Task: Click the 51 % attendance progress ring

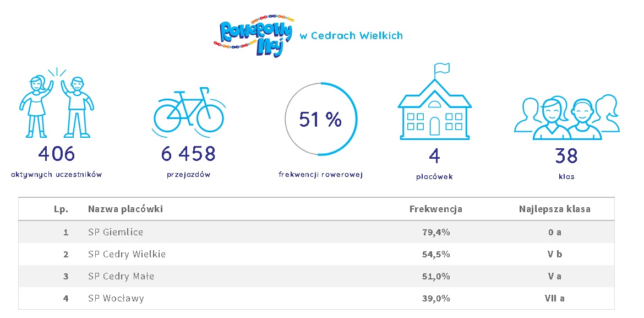Action: [x=321, y=120]
